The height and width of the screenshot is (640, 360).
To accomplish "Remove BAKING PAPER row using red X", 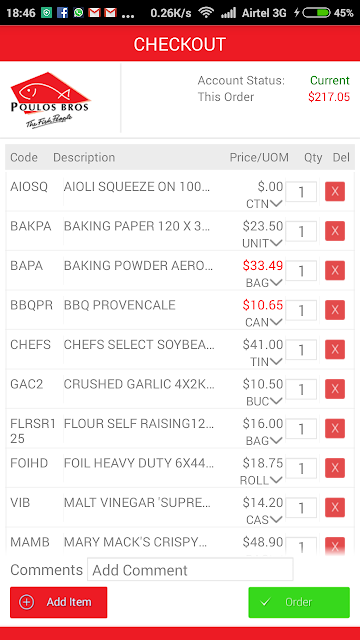I will pyautogui.click(x=335, y=231).
